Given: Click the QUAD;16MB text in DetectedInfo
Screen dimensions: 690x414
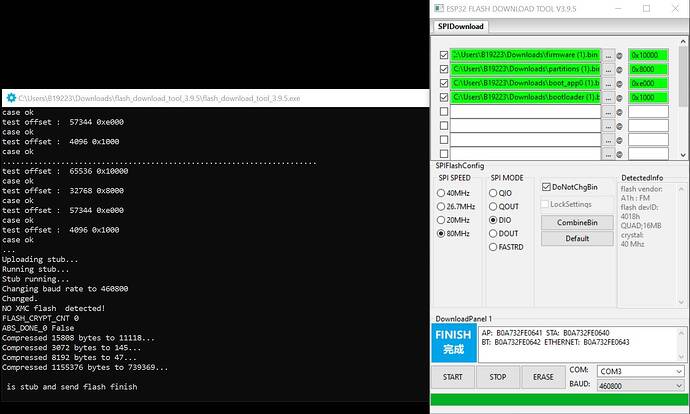Looking at the screenshot, I should click(641, 226).
